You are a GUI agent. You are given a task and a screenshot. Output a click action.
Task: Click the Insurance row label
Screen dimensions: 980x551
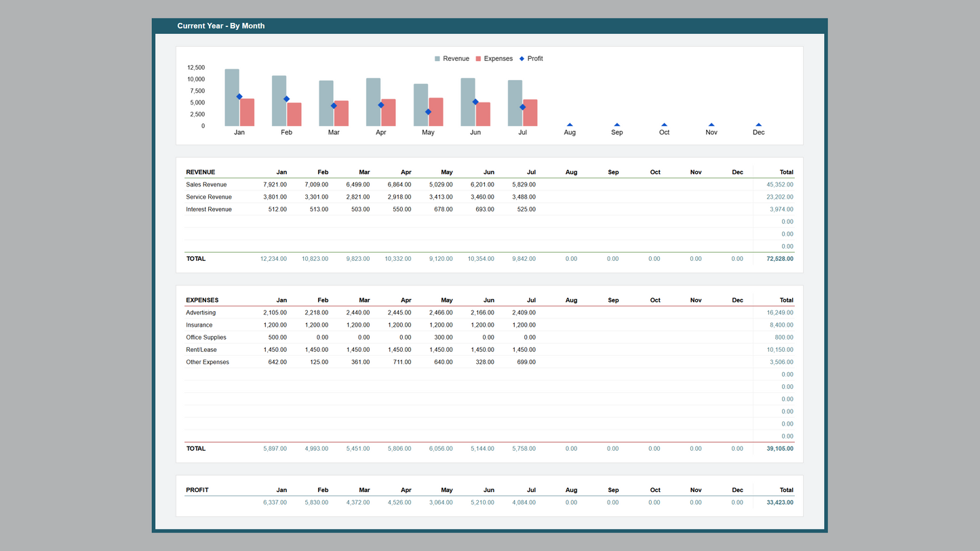click(x=199, y=325)
